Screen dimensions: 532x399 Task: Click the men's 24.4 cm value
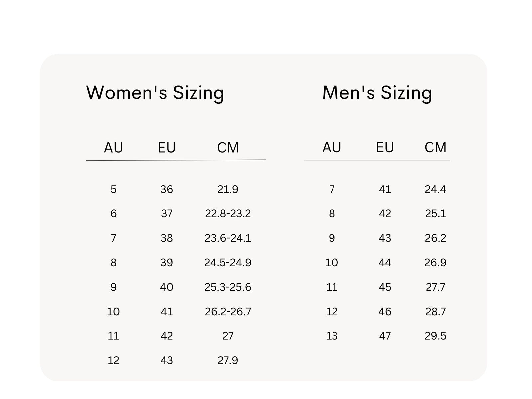(x=435, y=189)
